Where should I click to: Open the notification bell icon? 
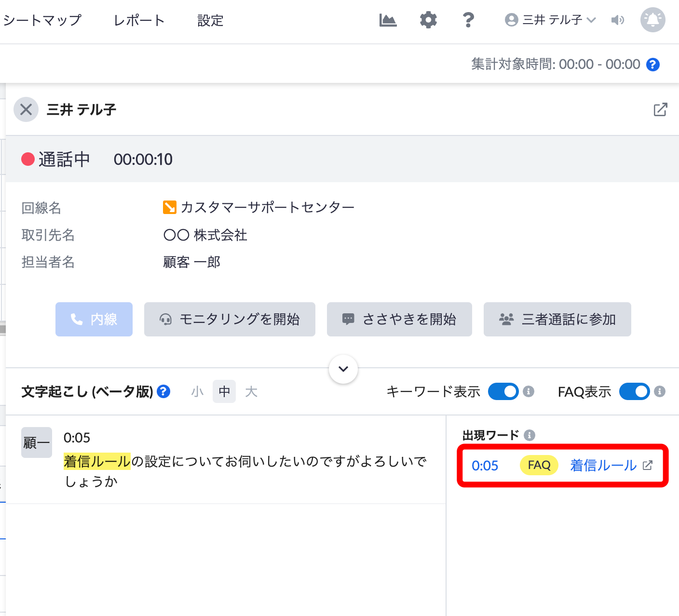click(x=653, y=20)
